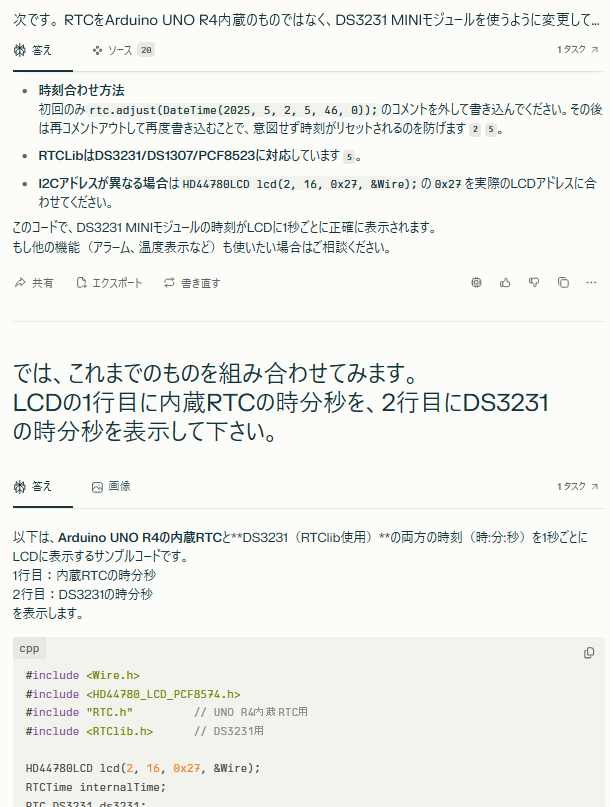
Task: Click the truncated question title at top
Action: point(306,20)
